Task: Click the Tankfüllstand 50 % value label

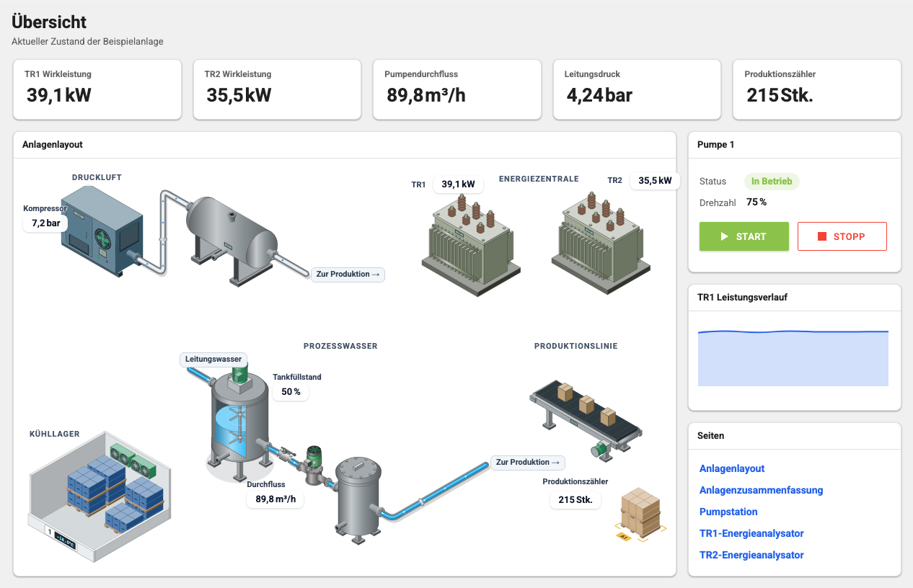Action: [x=291, y=392]
